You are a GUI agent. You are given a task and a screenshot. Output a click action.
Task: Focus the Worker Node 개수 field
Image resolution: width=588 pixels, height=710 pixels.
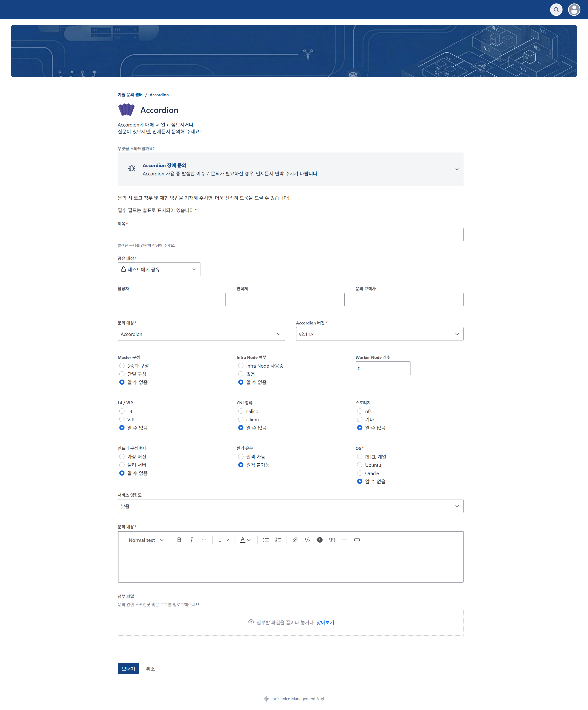coord(383,368)
